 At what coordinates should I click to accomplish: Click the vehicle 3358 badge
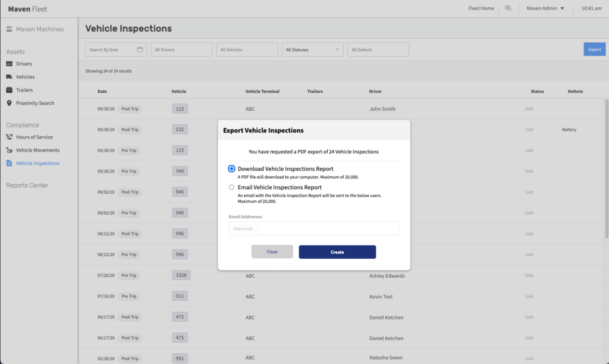(181, 275)
